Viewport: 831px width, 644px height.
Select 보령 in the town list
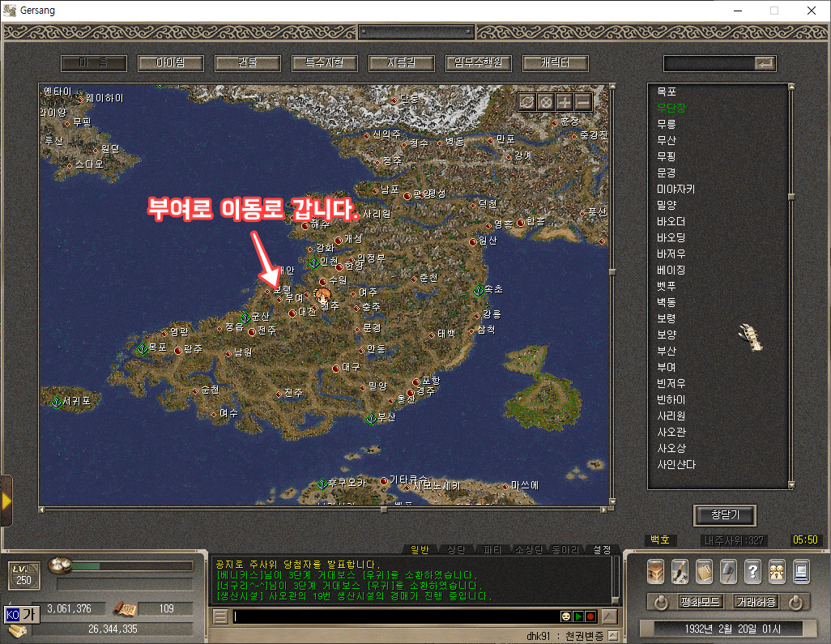pos(667,318)
